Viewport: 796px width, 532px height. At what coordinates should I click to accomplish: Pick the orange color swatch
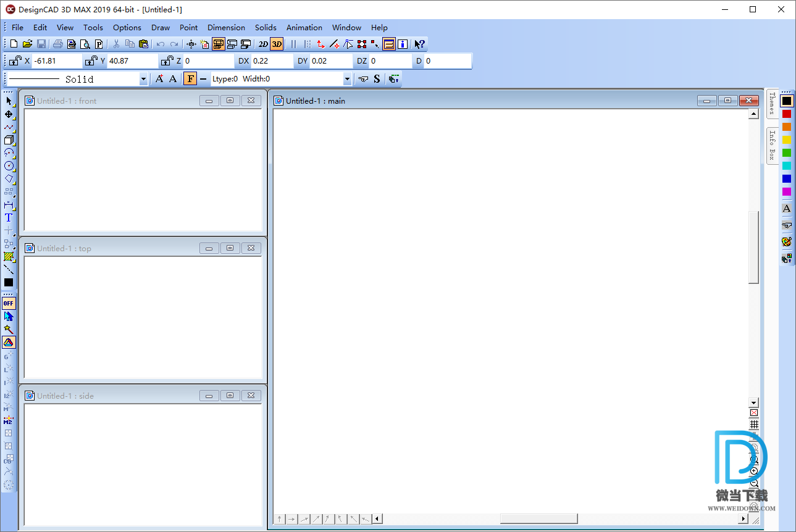(x=786, y=127)
